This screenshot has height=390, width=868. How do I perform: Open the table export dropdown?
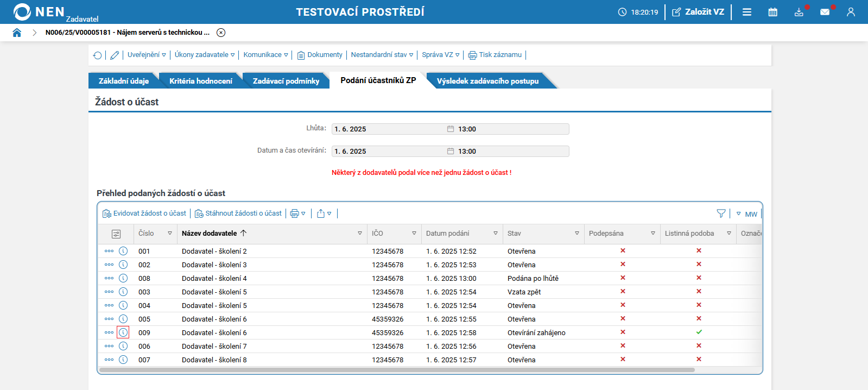(324, 213)
